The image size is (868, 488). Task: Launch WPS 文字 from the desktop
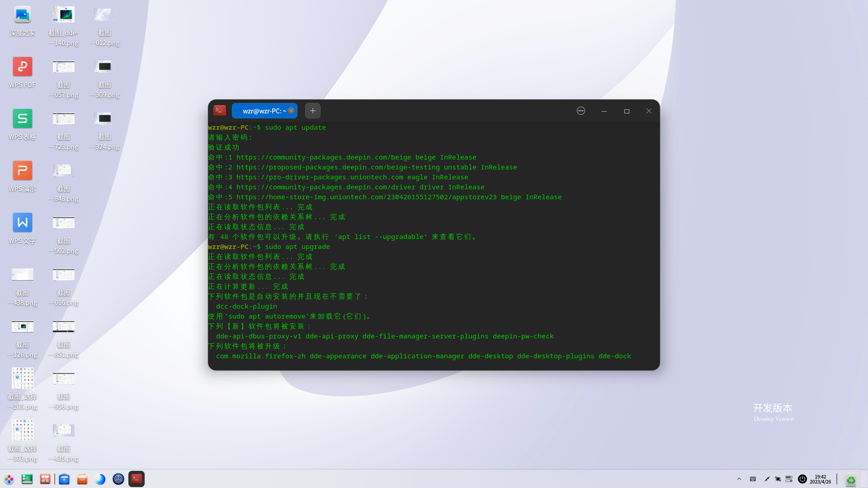click(x=22, y=222)
